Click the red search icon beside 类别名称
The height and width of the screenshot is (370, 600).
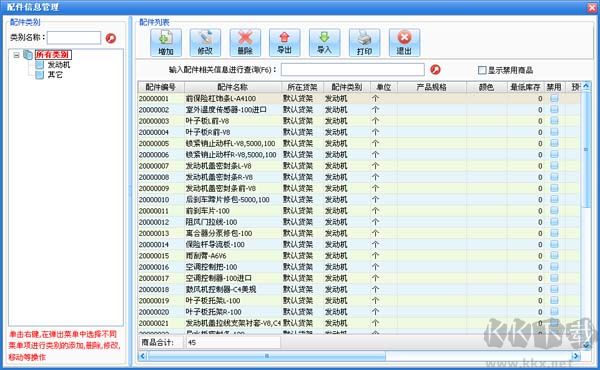point(111,38)
